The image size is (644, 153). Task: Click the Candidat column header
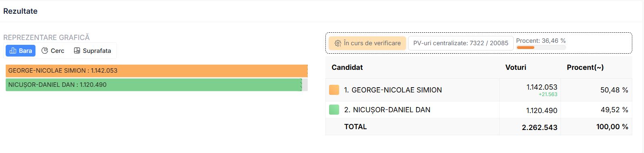pos(347,67)
